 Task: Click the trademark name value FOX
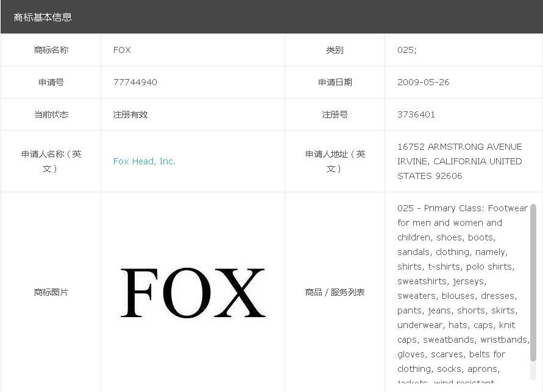pyautogui.click(x=122, y=50)
